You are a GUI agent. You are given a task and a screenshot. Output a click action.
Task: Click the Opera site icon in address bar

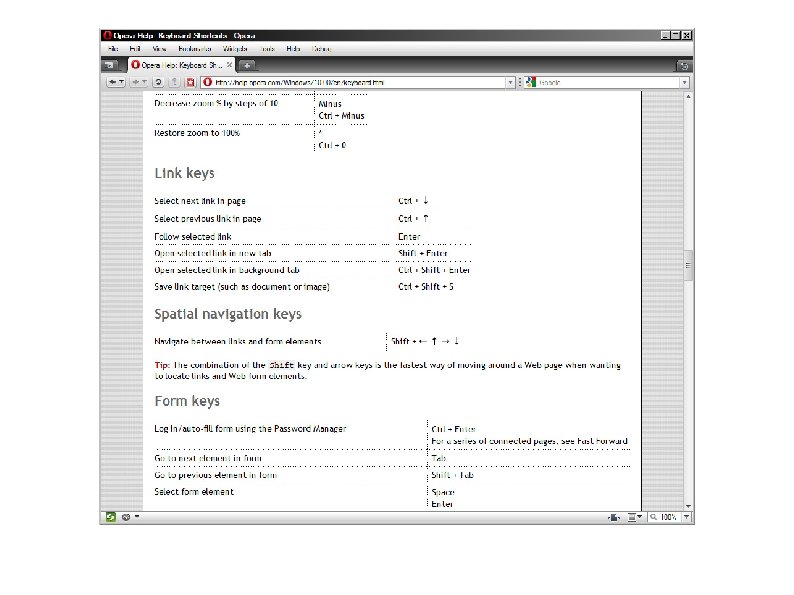[208, 82]
